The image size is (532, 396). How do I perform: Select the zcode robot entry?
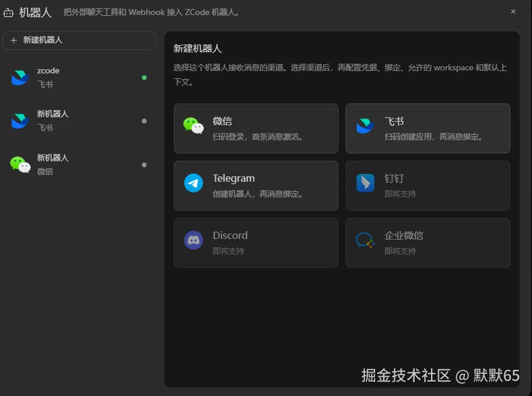pyautogui.click(x=79, y=78)
